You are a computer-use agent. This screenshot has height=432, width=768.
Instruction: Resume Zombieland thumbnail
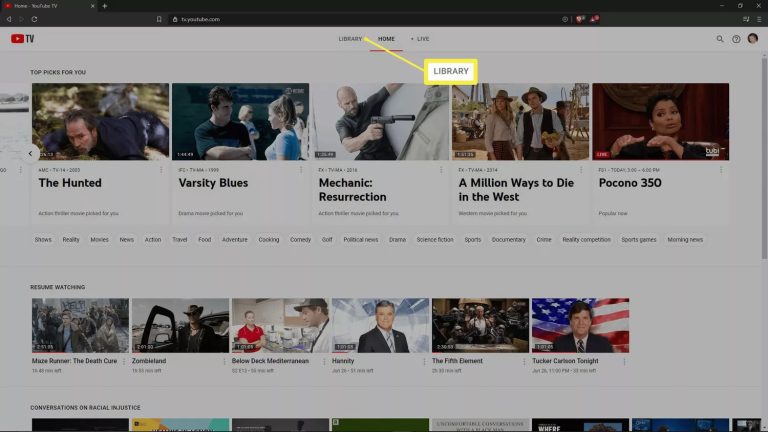180,325
